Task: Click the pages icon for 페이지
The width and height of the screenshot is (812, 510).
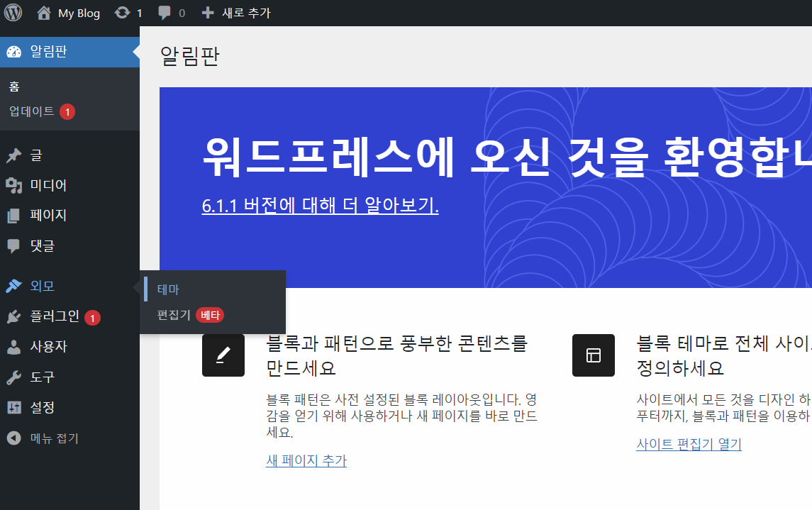Action: (14, 216)
